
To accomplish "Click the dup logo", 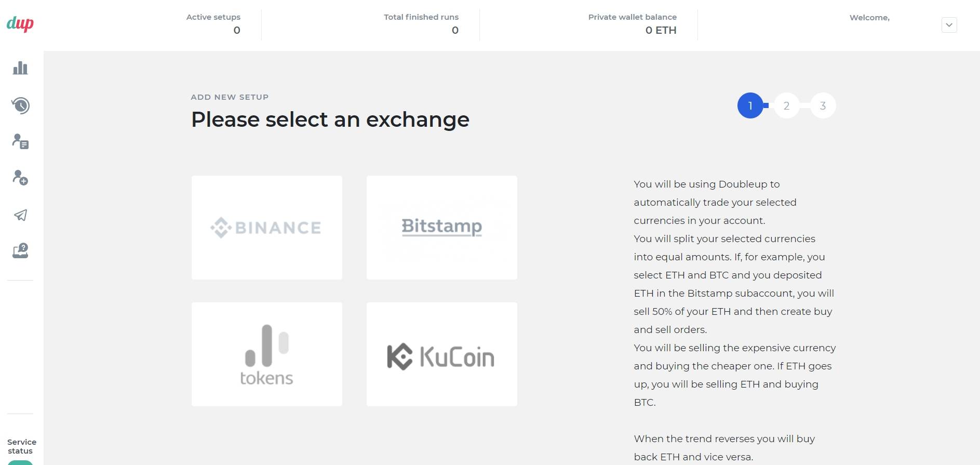I will pyautogui.click(x=20, y=24).
